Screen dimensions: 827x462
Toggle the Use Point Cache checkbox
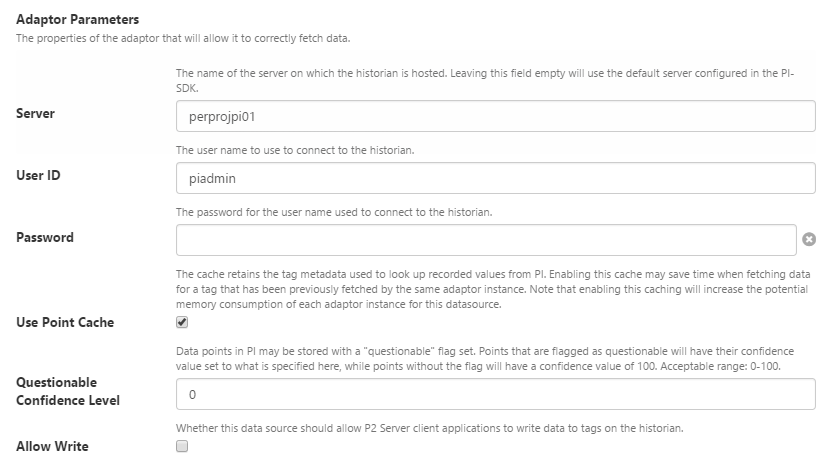(x=182, y=323)
